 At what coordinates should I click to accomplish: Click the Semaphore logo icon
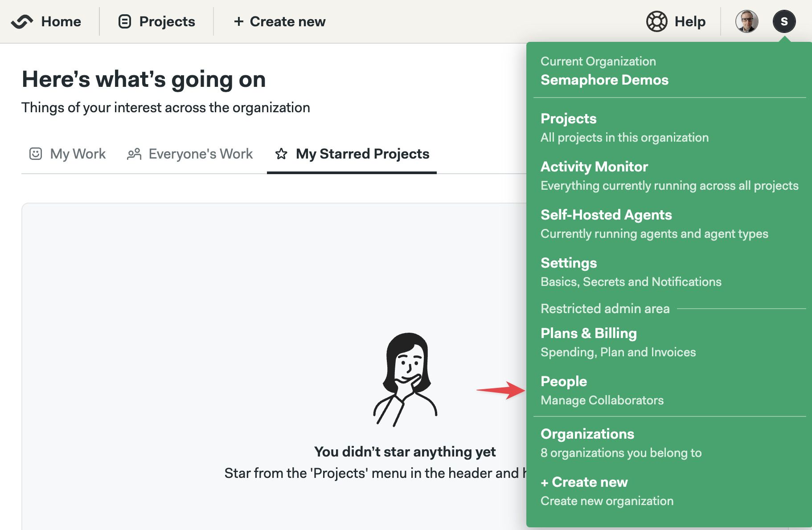[22, 21]
